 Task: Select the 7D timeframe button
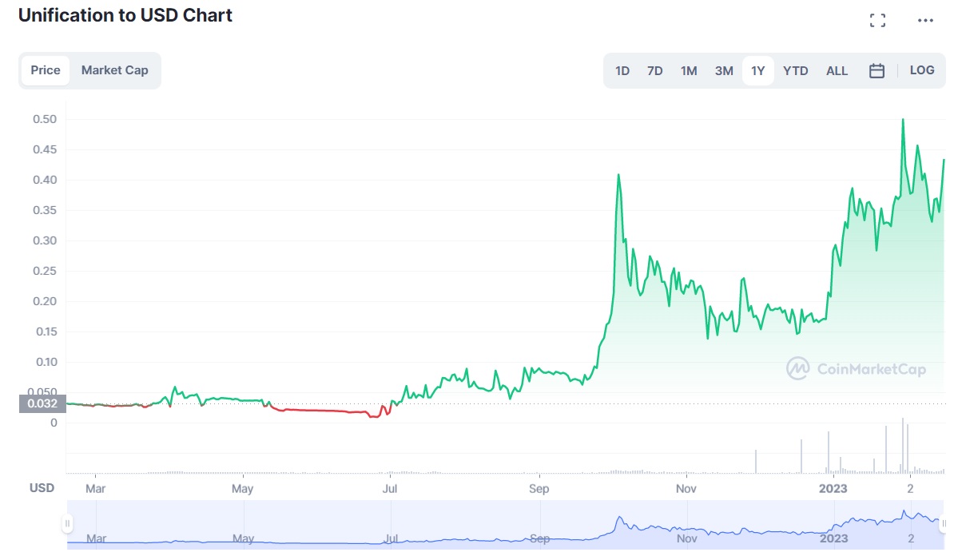(654, 70)
